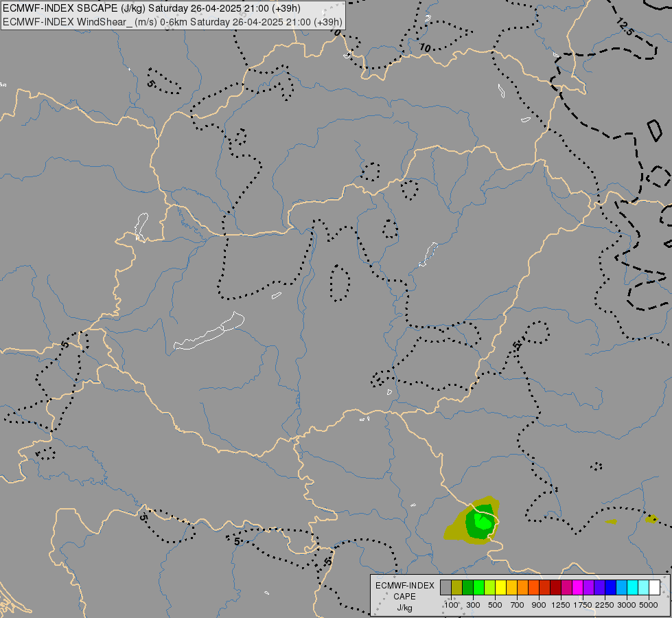Click the bright green CAPE maximum on map
672x618 pixels.
point(484,523)
